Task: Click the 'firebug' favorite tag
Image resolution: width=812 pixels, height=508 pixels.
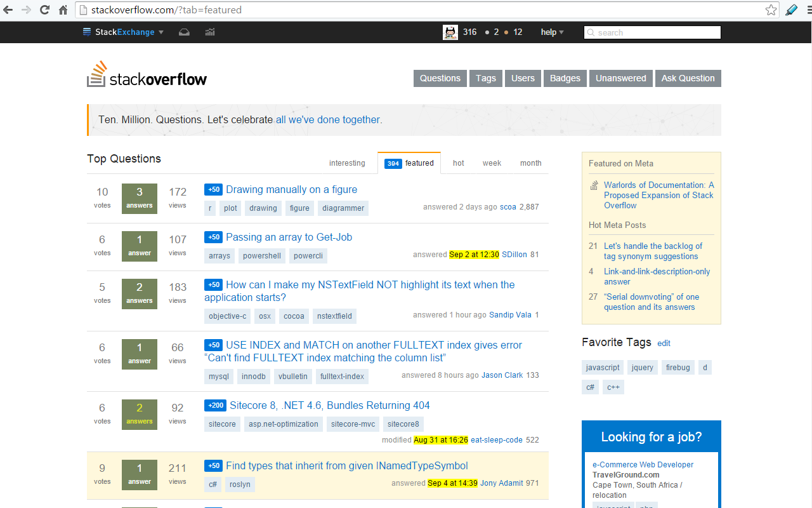Action: point(678,368)
